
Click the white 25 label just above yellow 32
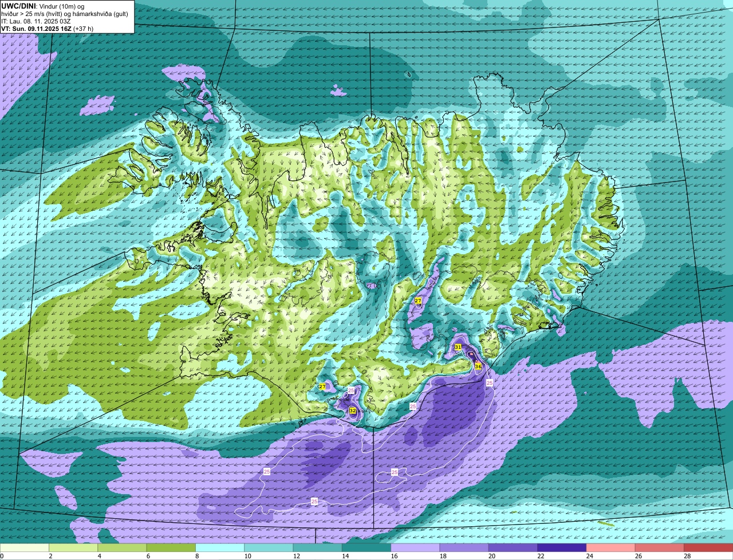click(351, 391)
